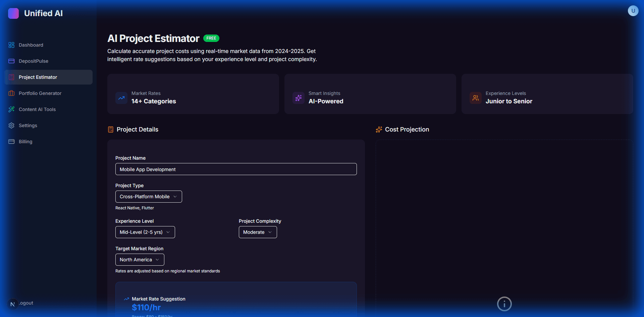The height and width of the screenshot is (317, 644).
Task: Open the Target Market Region dropdown
Action: (x=140, y=259)
